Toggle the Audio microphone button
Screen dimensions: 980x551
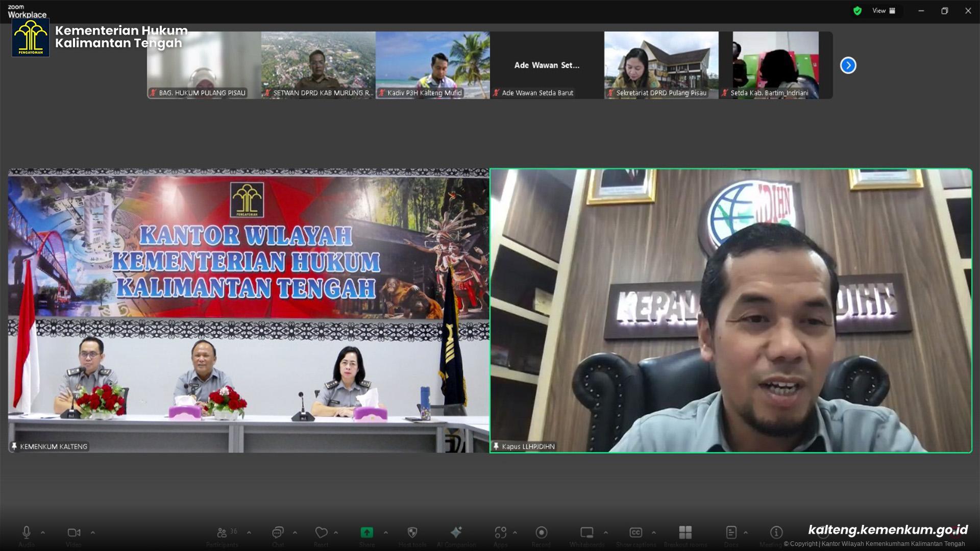tap(27, 533)
